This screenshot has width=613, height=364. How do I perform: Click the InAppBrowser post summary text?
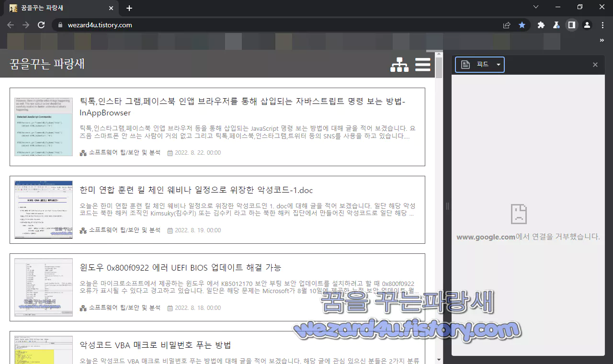point(248,132)
